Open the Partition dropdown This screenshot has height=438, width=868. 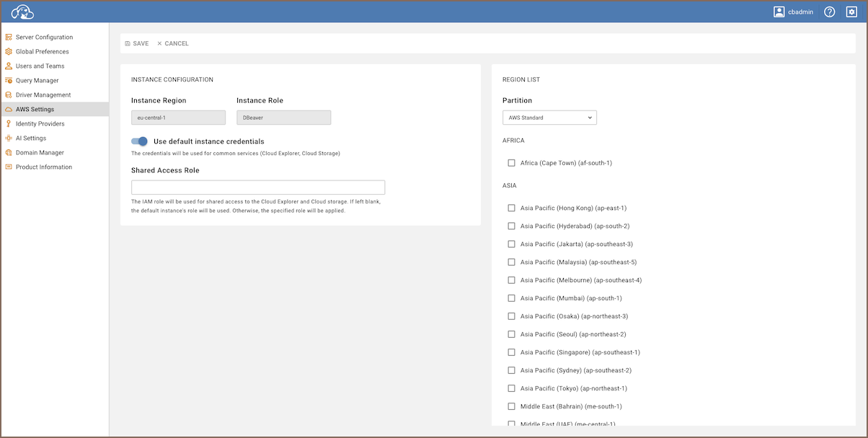tap(549, 118)
